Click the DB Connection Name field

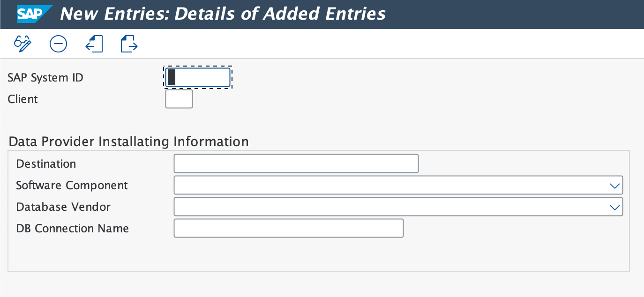point(288,228)
